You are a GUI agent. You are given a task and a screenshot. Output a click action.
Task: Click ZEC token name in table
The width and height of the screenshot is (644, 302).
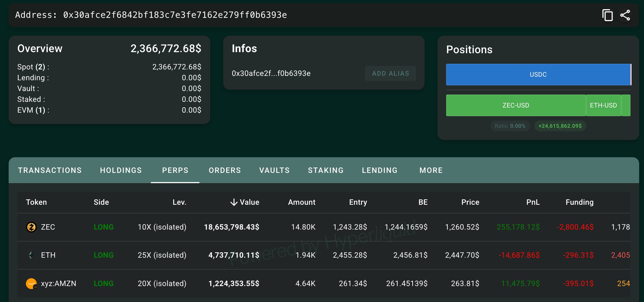tap(48, 227)
